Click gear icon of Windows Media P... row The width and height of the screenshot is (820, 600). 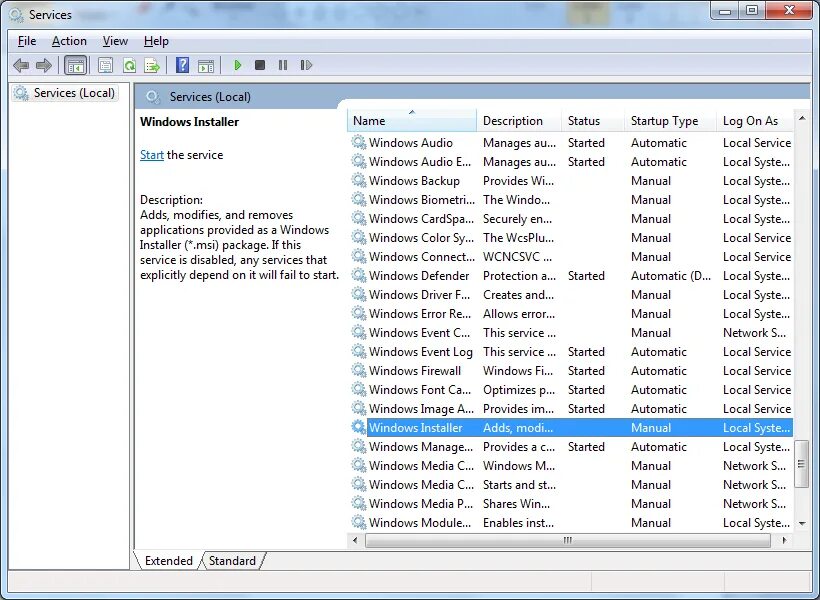tap(359, 503)
